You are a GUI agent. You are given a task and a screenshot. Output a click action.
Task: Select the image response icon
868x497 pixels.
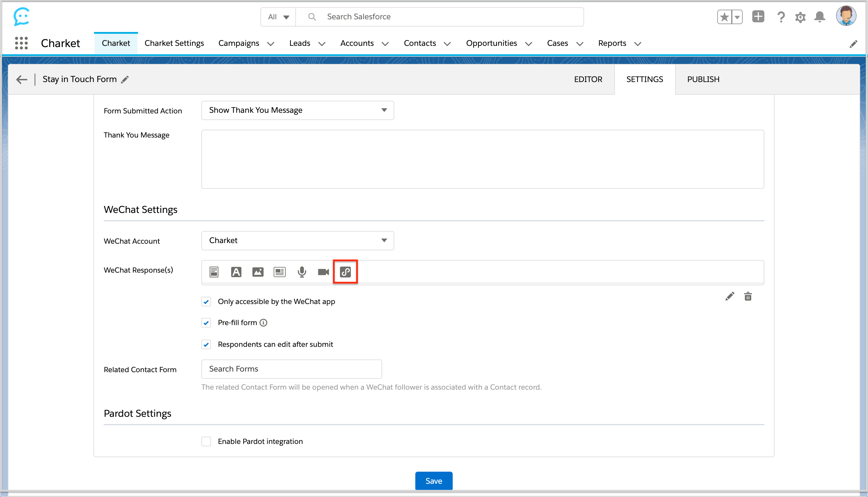click(258, 272)
